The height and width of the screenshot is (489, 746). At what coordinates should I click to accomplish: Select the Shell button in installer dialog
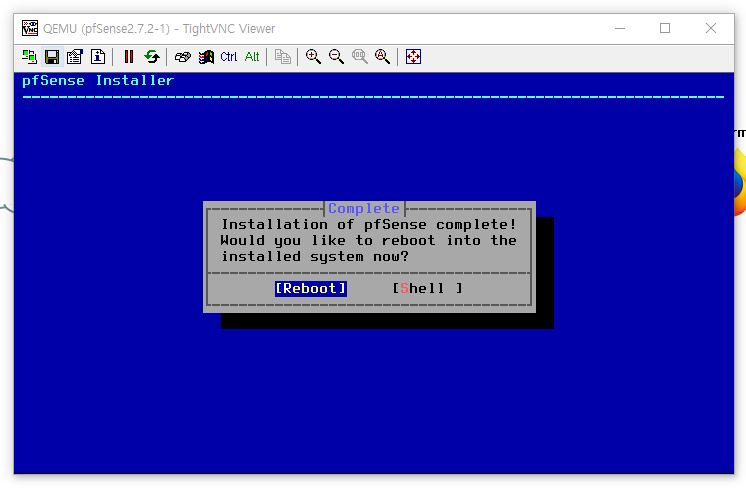427,288
